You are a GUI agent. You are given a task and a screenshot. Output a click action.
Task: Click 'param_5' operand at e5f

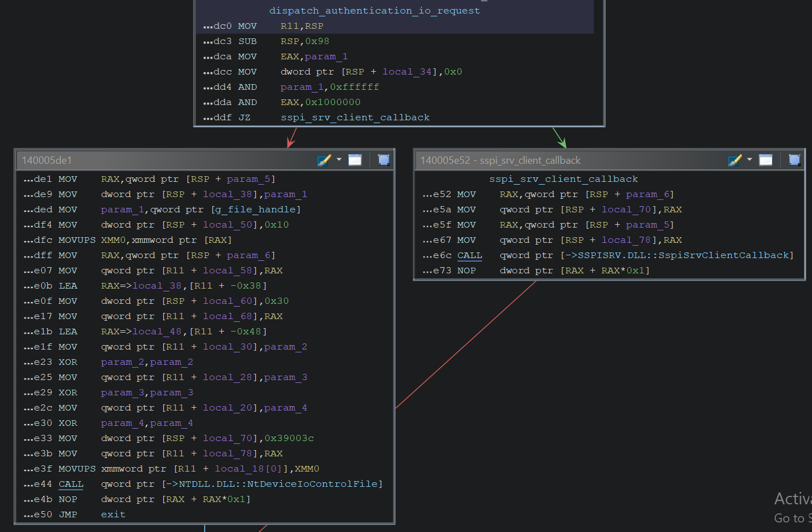pos(648,225)
